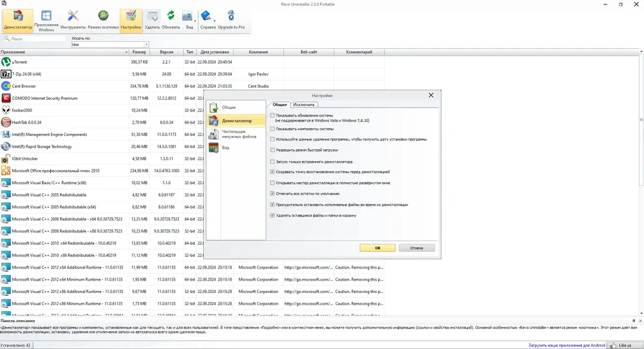Toggle Принудительно остановить исполняемые файлы checkbox

pyautogui.click(x=272, y=205)
